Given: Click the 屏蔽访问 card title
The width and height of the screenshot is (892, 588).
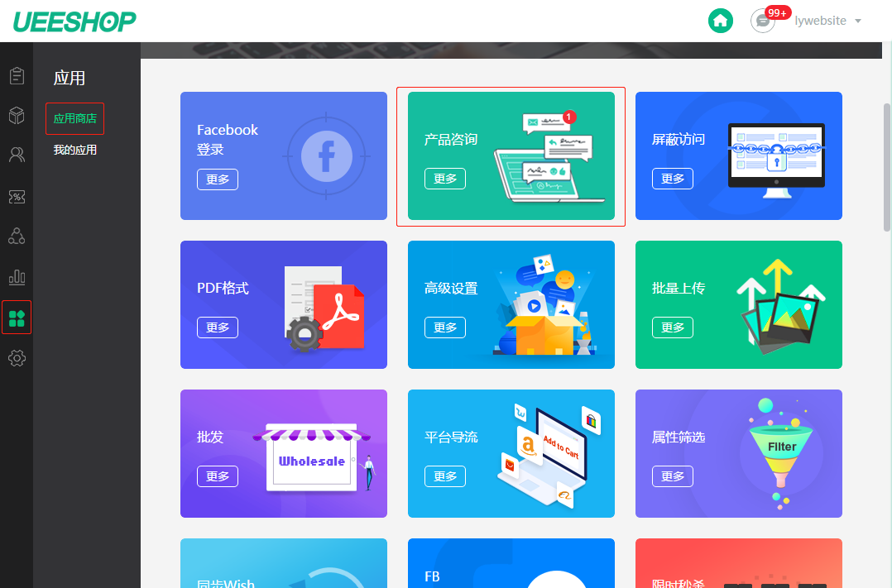Looking at the screenshot, I should click(679, 139).
